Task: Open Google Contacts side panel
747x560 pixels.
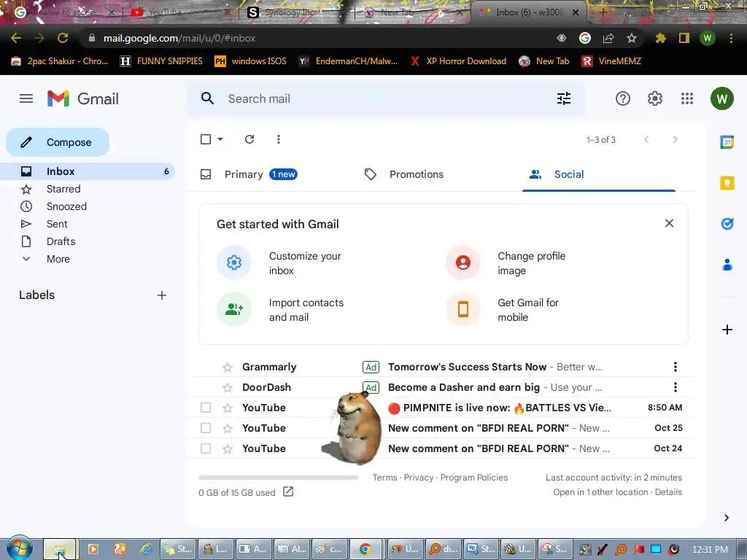Action: (727, 264)
